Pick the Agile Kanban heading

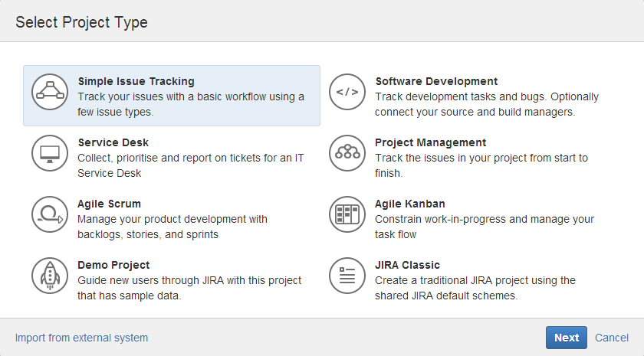pos(410,204)
